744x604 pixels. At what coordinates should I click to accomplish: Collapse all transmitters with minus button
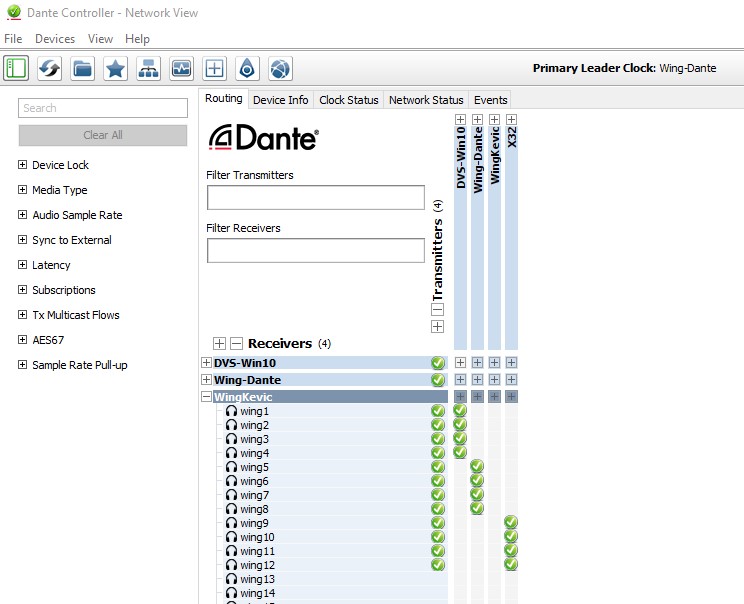pyautogui.click(x=437, y=310)
